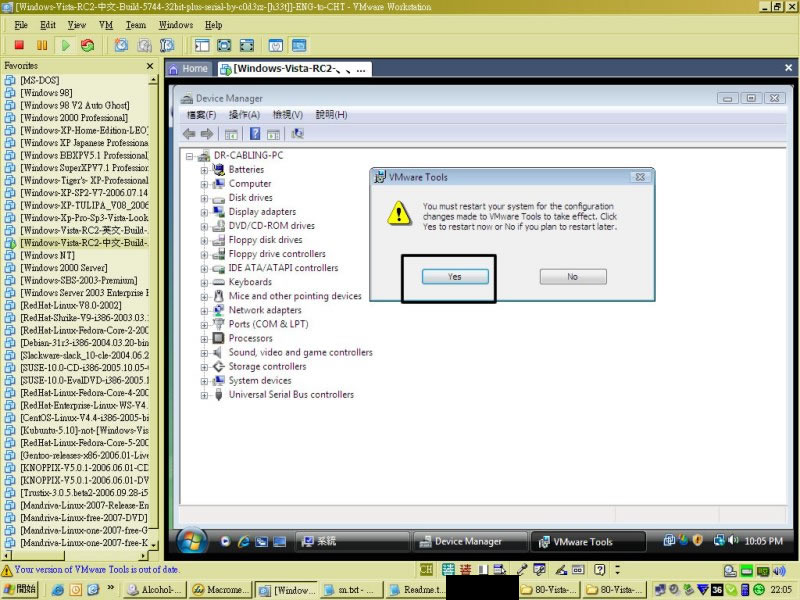Click 'Your version of VMware Tools is out of date'
The width and height of the screenshot is (800, 600).
click(x=97, y=569)
